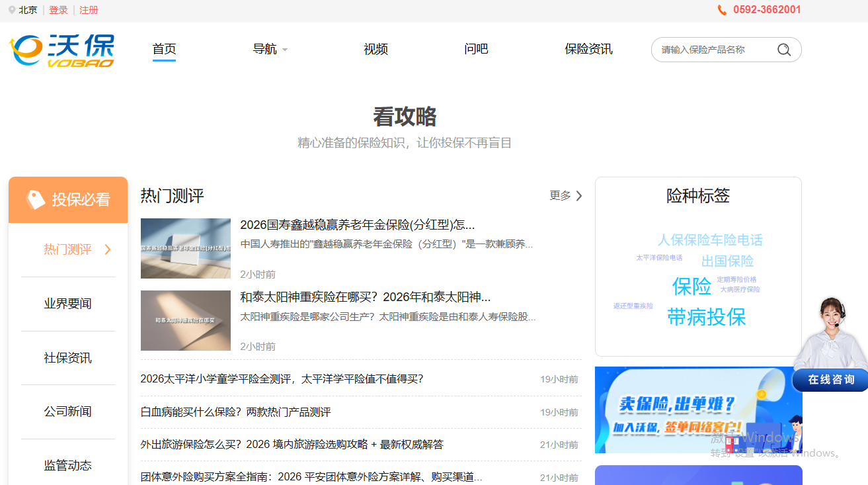Viewport: 868px width, 485px height.
Task: Open the 首页 navigation tab
Action: [164, 49]
